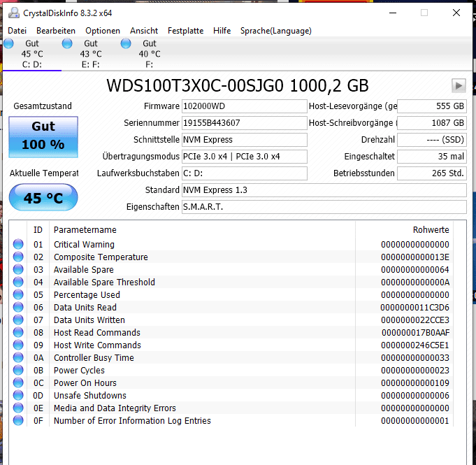The width and height of the screenshot is (476, 465).
Task: Click the Gut 100 % health status box
Action: pos(43,137)
